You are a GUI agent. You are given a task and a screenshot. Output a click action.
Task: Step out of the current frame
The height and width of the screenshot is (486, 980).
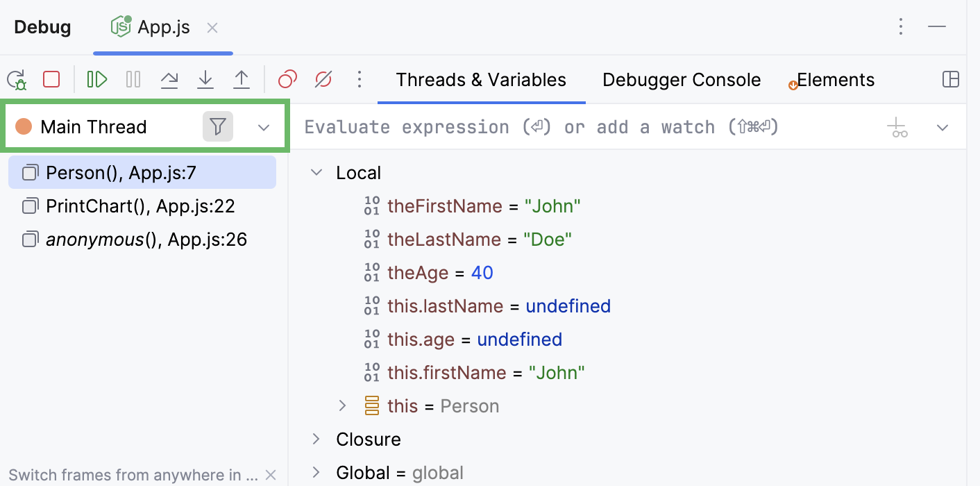pos(242,79)
